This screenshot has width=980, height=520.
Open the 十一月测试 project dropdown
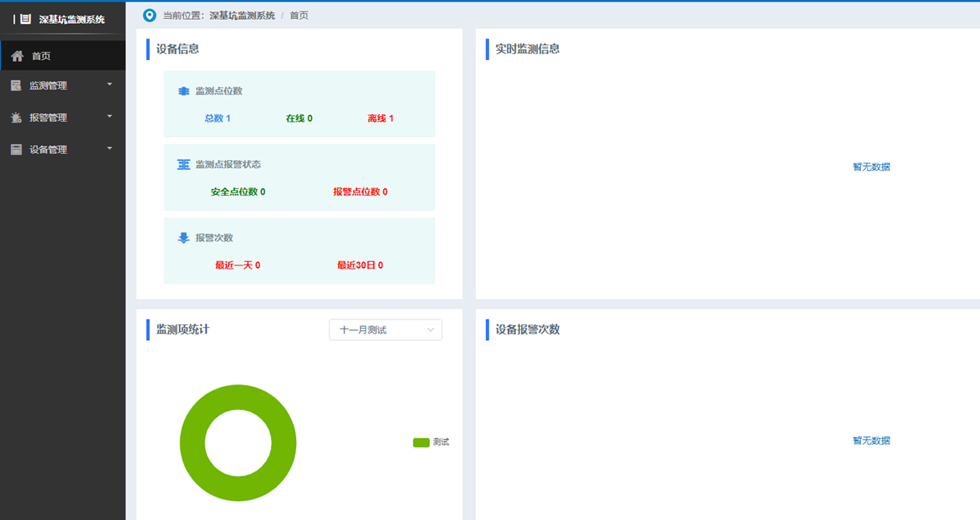[x=385, y=329]
